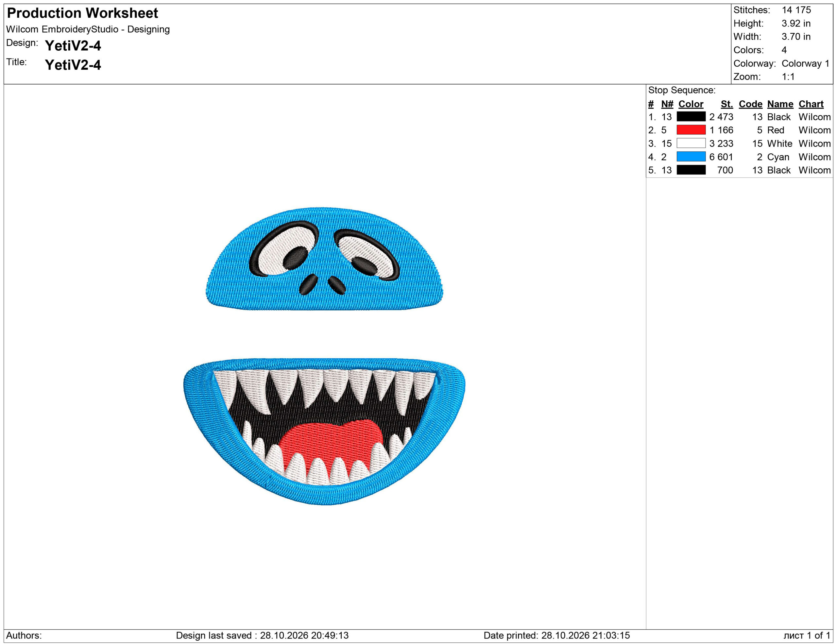Click the 'St.' column header
This screenshot has height=644, width=837.
click(726, 104)
